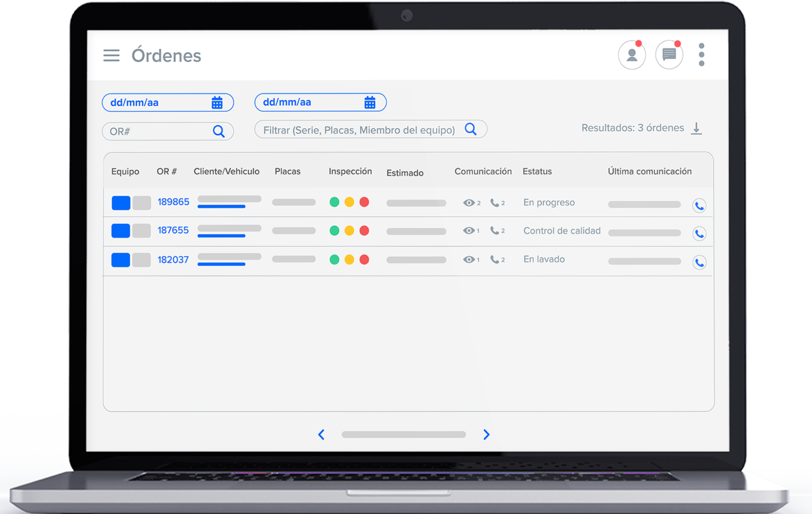
Task: Open order 187655 link
Action: (173, 230)
